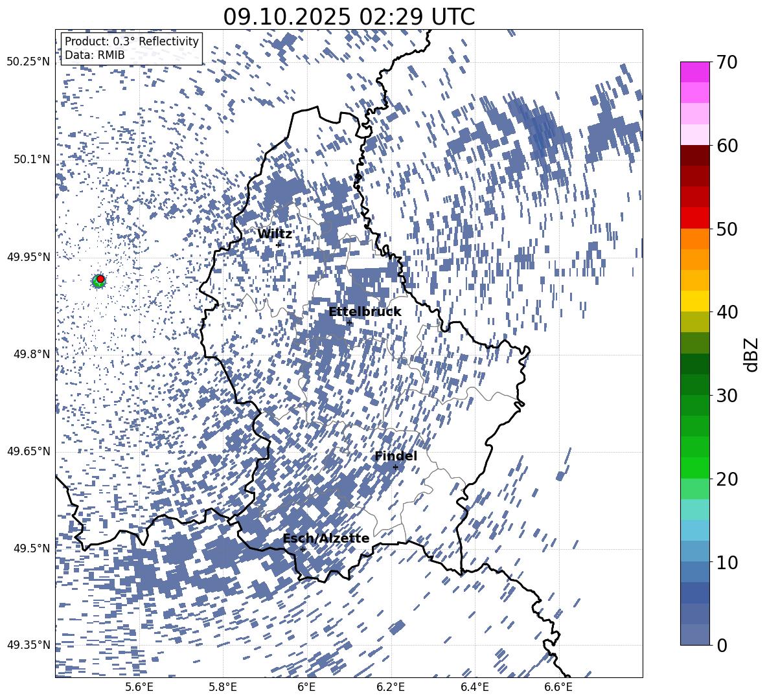Click the 40 dBZ colorbar tick label

click(x=726, y=312)
